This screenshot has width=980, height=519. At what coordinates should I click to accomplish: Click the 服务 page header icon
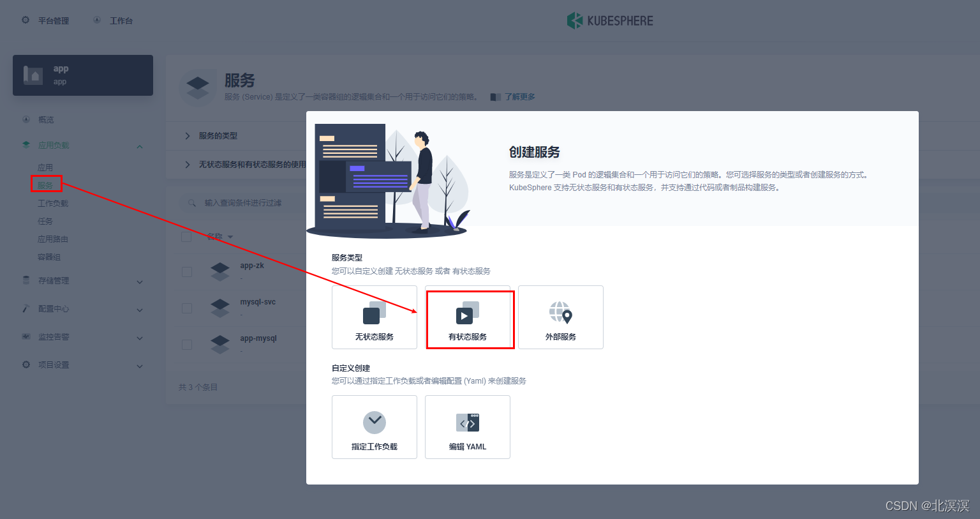[x=198, y=88]
